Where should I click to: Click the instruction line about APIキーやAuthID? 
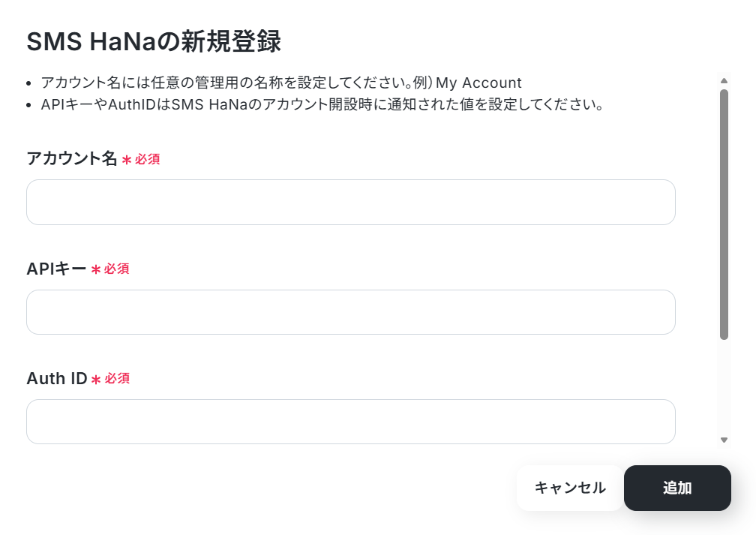coord(322,105)
